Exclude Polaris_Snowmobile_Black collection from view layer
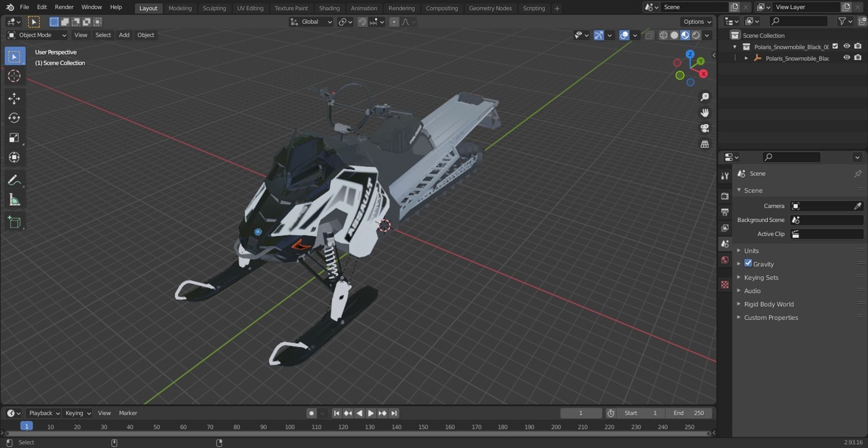Screen dimensions: 868x448 835,46
